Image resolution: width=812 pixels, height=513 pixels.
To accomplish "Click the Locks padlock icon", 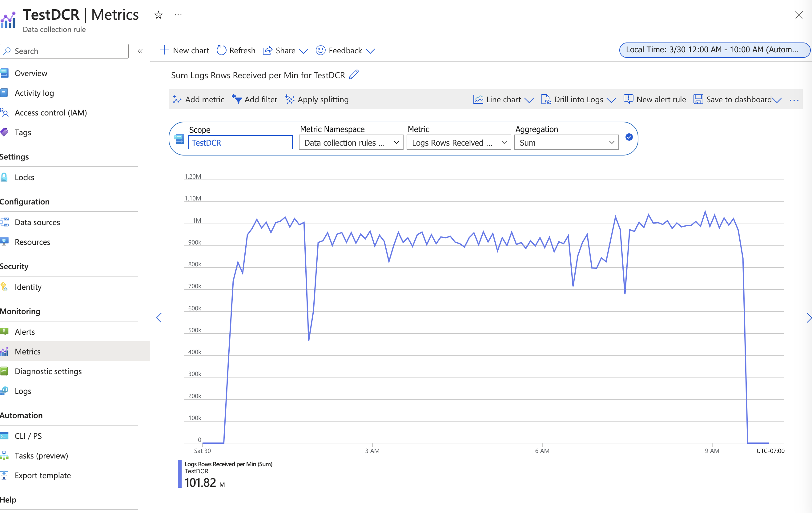I will [4, 177].
